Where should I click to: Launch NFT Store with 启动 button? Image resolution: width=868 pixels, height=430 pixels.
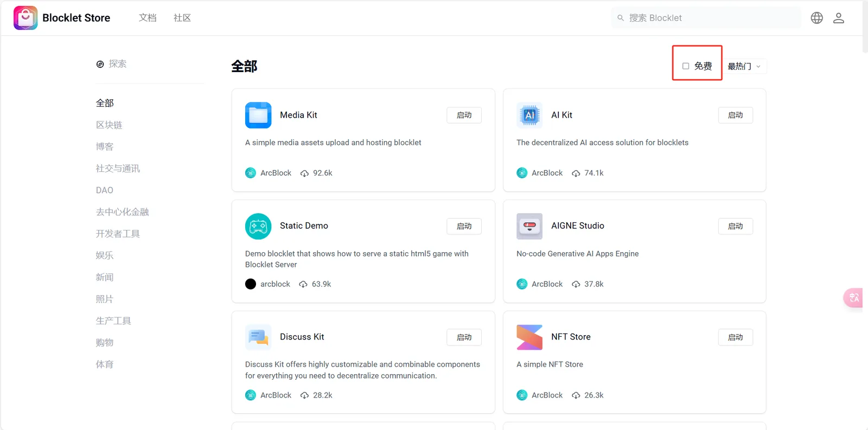click(x=735, y=337)
